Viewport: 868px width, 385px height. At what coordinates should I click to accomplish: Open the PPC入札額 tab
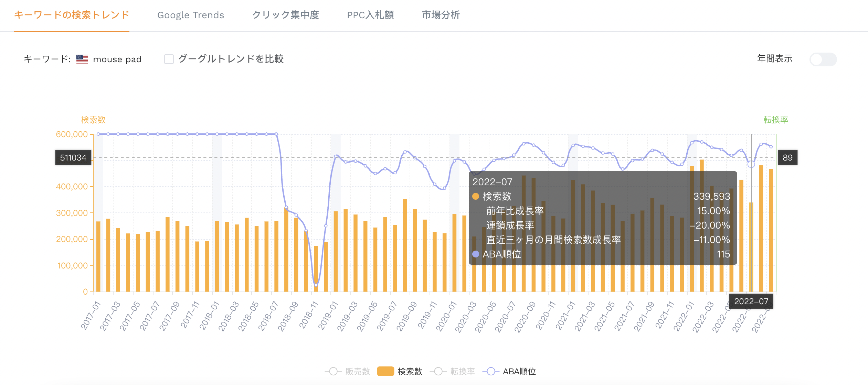point(370,15)
